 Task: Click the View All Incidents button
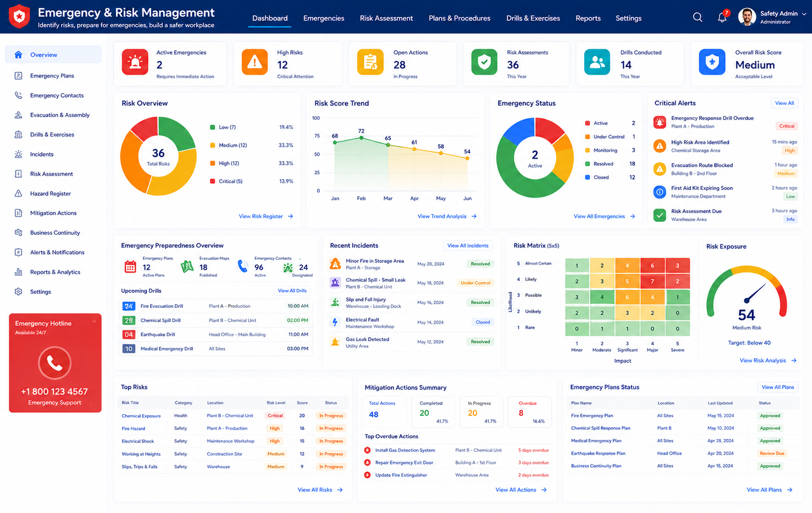click(468, 246)
